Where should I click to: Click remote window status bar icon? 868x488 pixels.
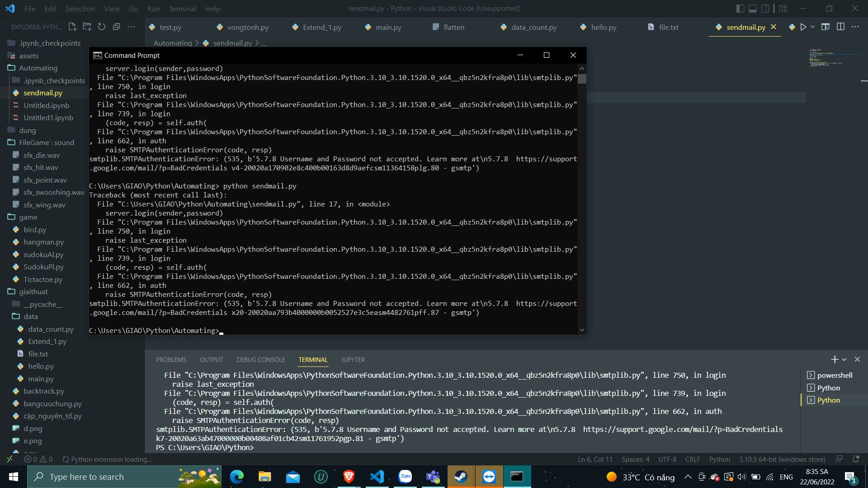(9, 460)
